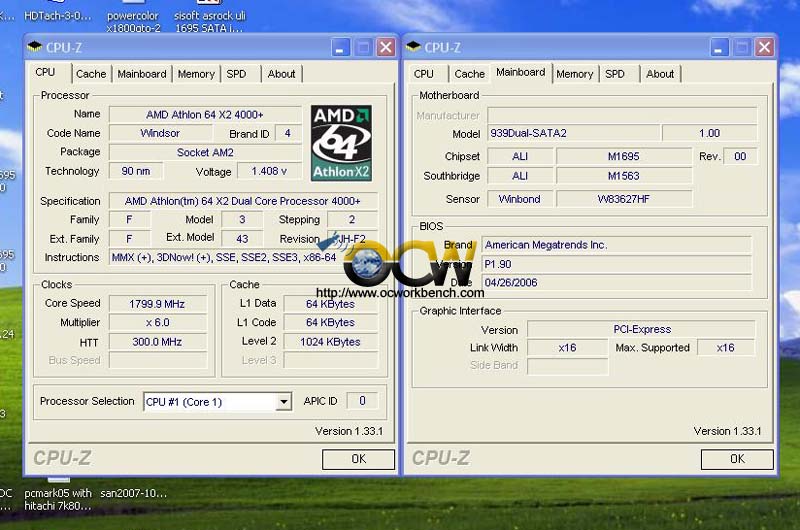800x530 pixels.
Task: Click the L1 Code 64 KBytes value
Action: coord(330,323)
